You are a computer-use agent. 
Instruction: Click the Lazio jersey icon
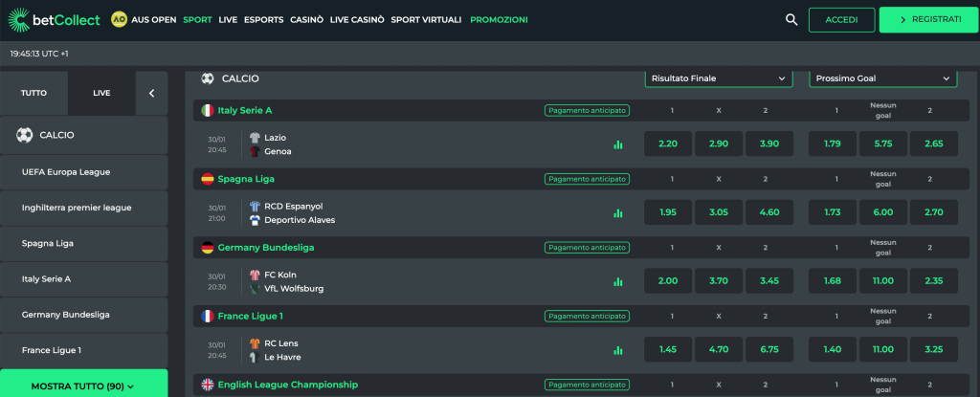pyautogui.click(x=255, y=138)
